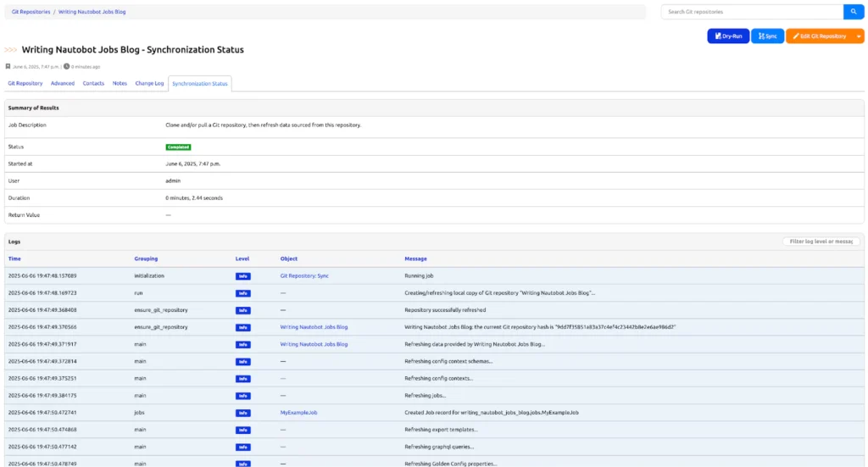This screenshot has height=467, width=868.
Task: Select the 'Refreshing config context schemas...' message
Action: (448, 361)
